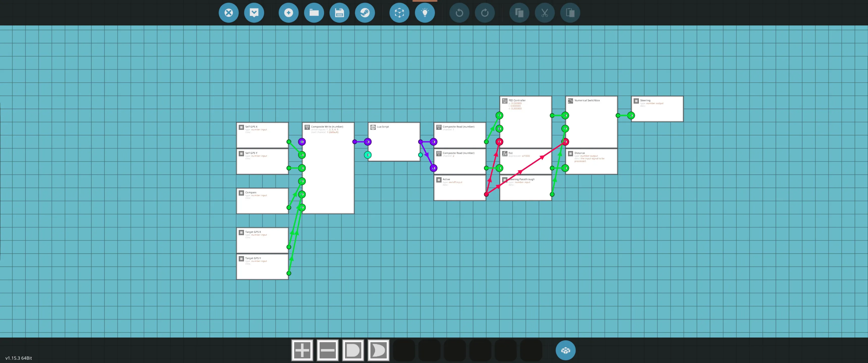Click the scissors cut icon
The width and height of the screenshot is (868, 363).
pos(545,13)
